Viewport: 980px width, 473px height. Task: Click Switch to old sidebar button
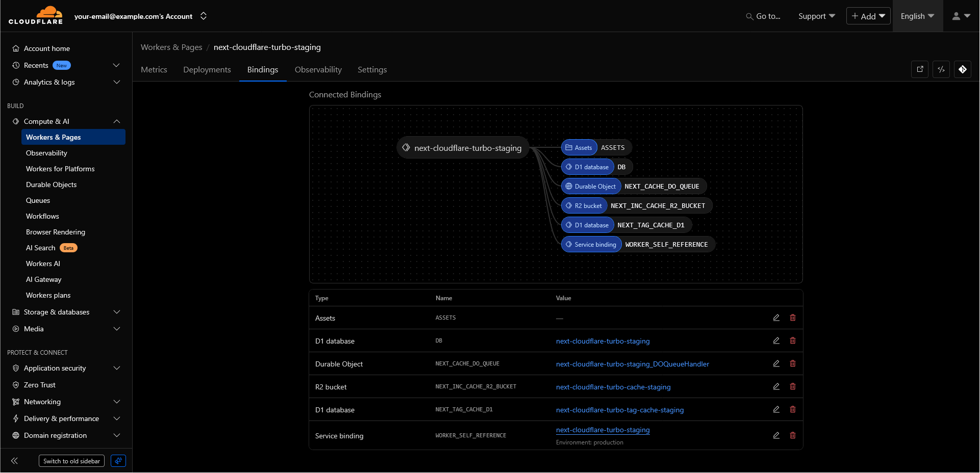[71, 461]
